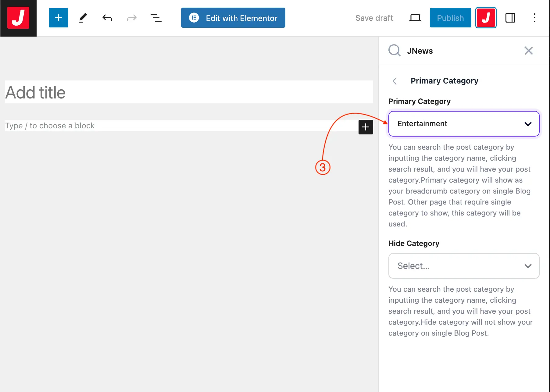Select the pencil Tools icon
This screenshot has height=392, width=550.
pos(83,18)
